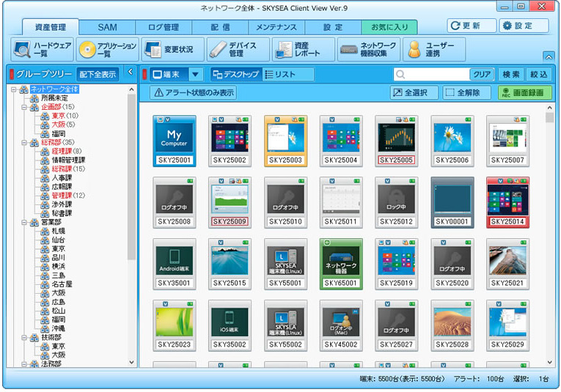Screen dimensions: 561x392
Task: Select logged-off terminal SKY25020
Action: click(452, 264)
